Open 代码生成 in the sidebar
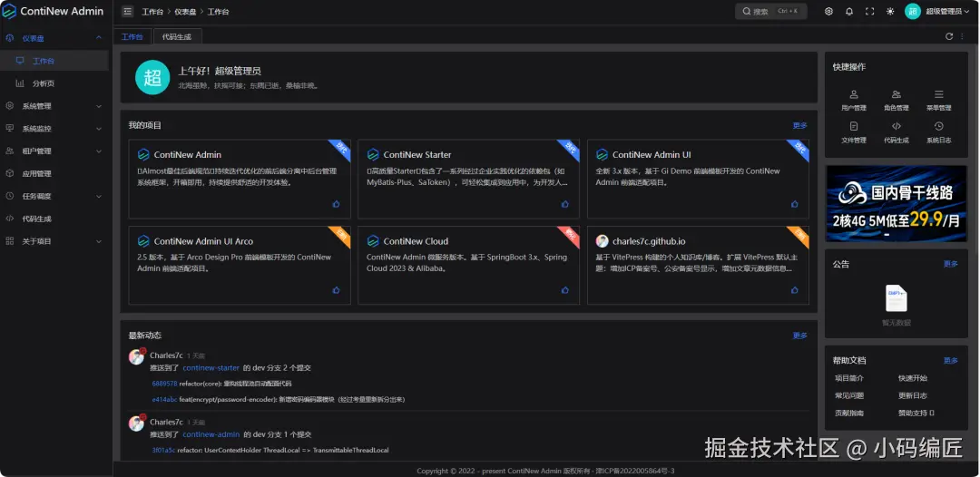 [54, 219]
